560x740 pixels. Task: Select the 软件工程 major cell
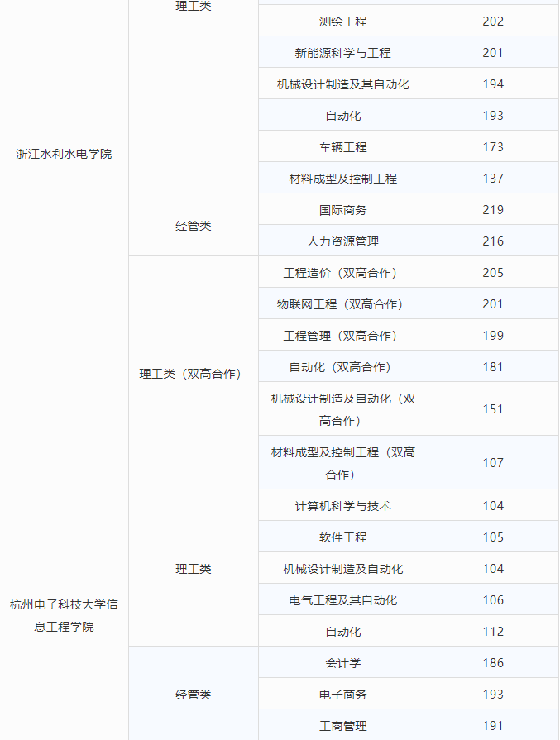342,537
